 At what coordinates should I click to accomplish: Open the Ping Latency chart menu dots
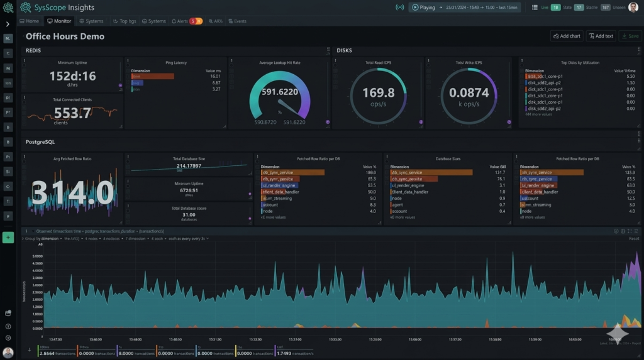click(x=128, y=61)
